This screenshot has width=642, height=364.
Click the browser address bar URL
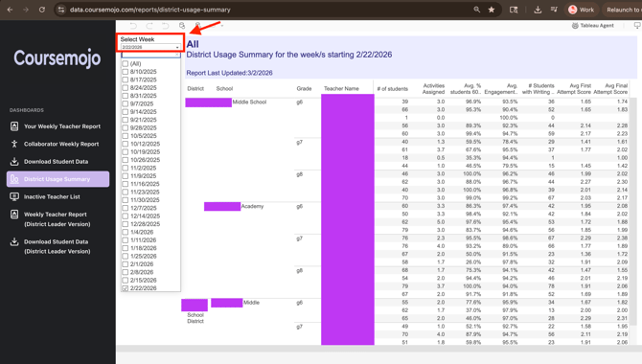pyautogui.click(x=149, y=10)
